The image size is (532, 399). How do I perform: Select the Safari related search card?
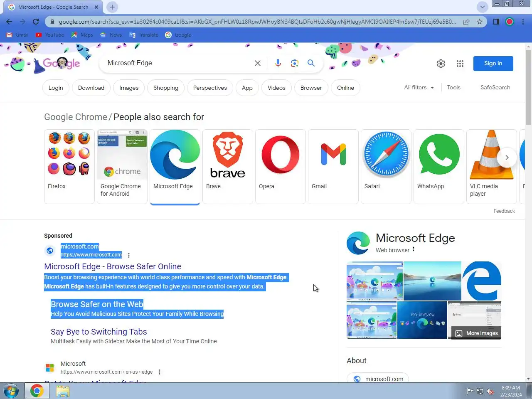[386, 166]
